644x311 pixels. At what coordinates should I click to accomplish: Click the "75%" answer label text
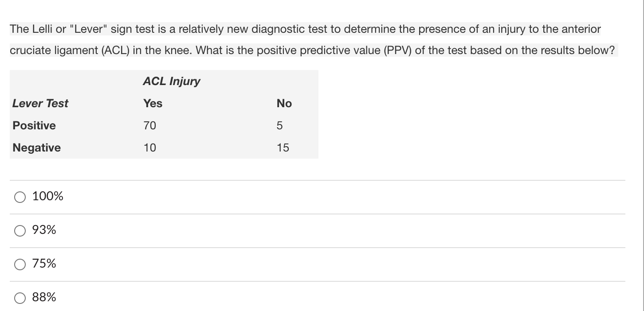coord(44,264)
